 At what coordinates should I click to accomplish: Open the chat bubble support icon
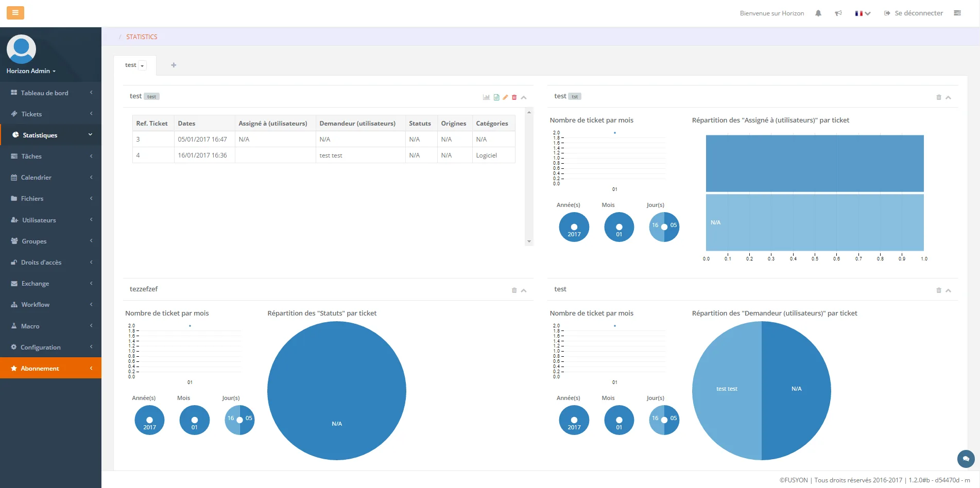click(966, 458)
